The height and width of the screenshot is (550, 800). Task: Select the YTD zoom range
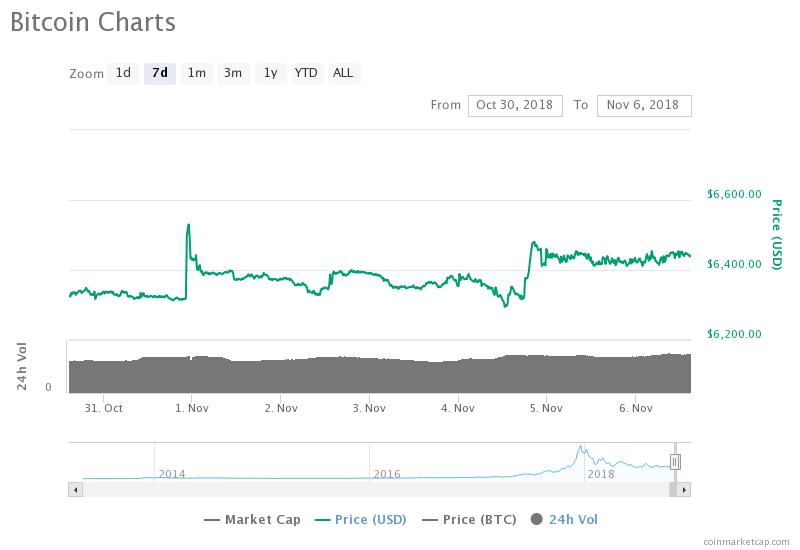pyautogui.click(x=307, y=73)
